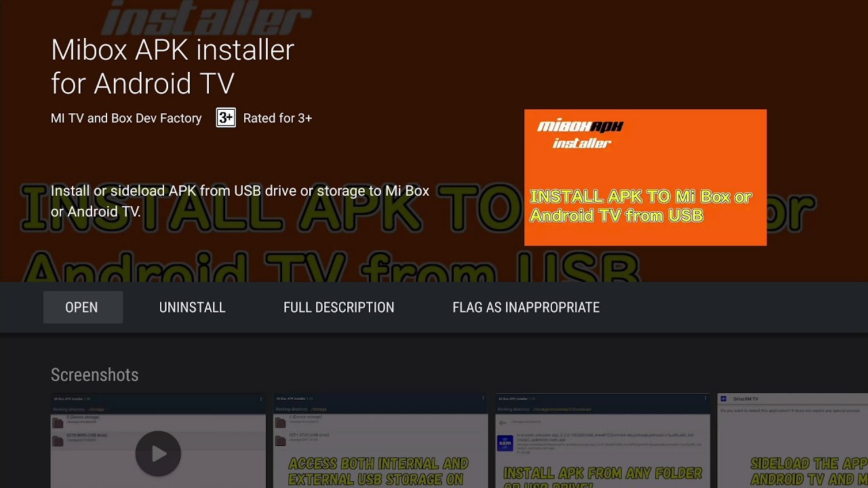Open the Mibox APK installer app
Image resolution: width=868 pixels, height=488 pixels.
83,307
